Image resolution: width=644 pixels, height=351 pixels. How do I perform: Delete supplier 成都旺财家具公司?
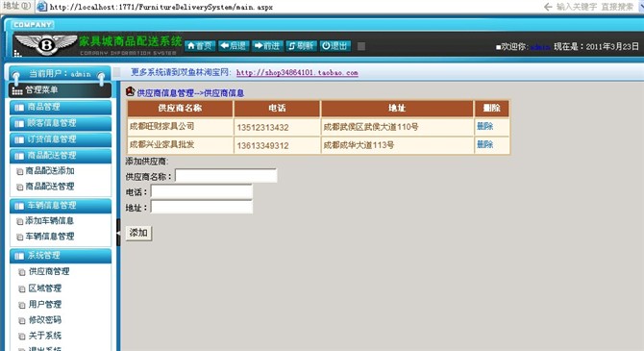[x=484, y=126]
